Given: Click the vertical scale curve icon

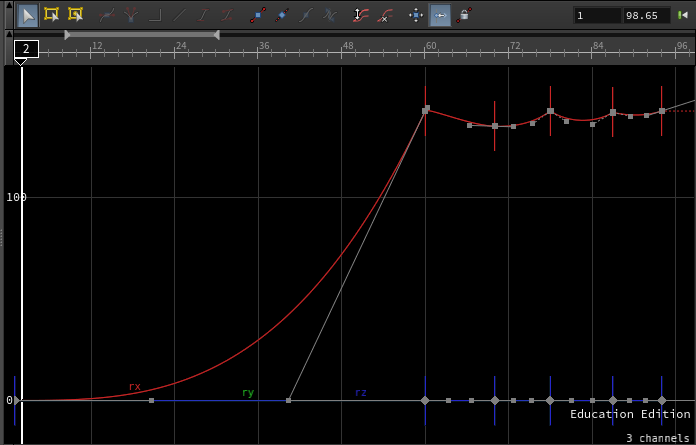Looking at the screenshot, I should pyautogui.click(x=360, y=15).
